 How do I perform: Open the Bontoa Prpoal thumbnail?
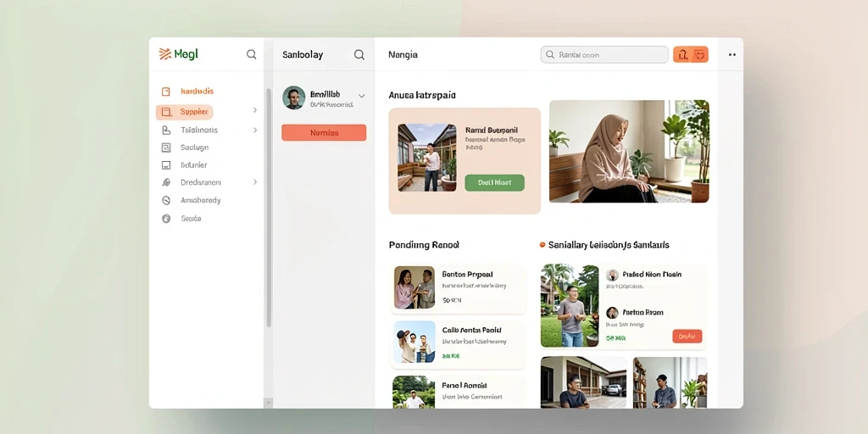click(415, 288)
